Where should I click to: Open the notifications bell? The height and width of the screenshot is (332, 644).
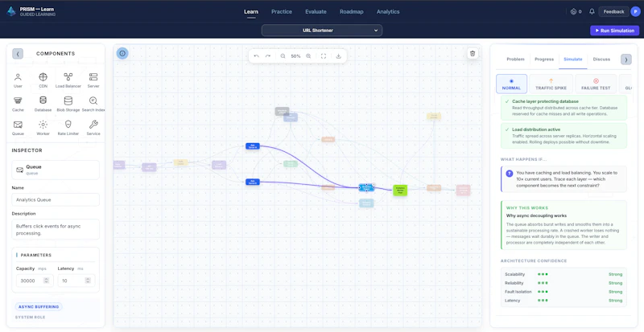[x=592, y=11]
